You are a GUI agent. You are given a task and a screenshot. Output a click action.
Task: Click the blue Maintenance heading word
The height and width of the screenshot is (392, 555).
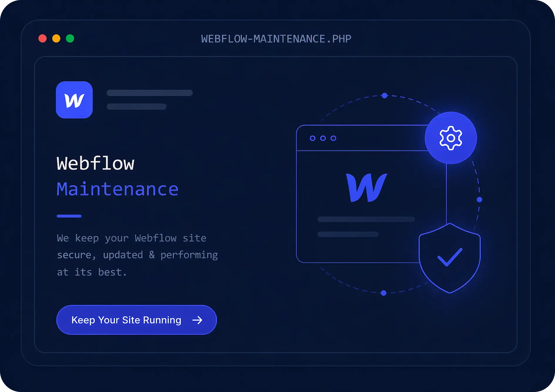click(118, 189)
